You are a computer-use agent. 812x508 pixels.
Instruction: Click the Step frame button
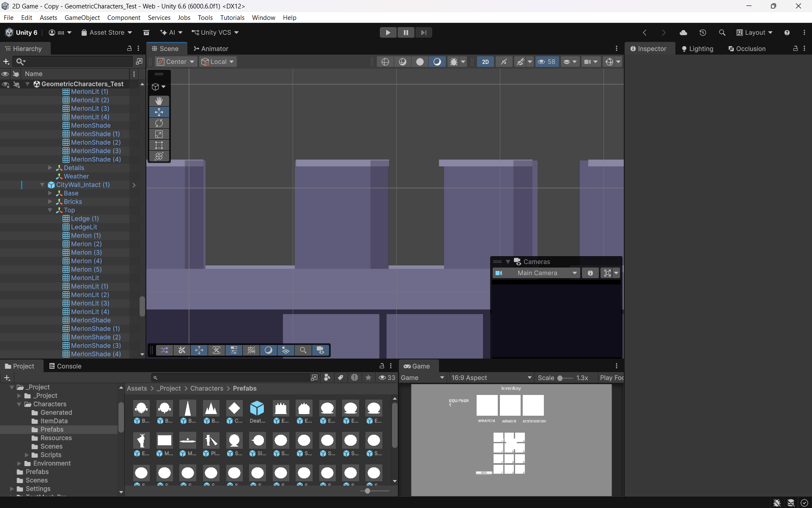pos(423,33)
